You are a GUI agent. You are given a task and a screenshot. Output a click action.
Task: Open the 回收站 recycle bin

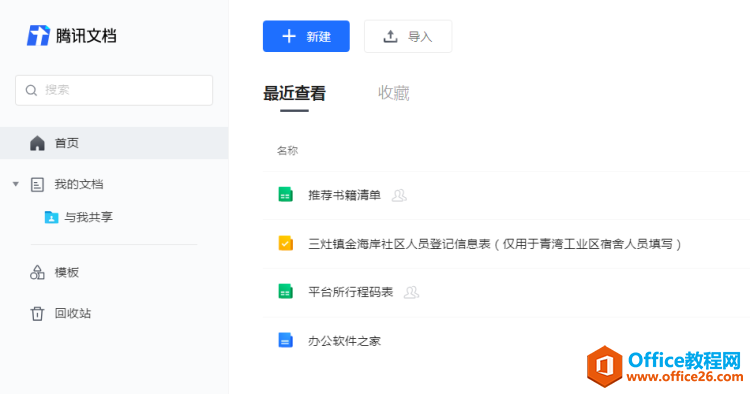pos(73,314)
